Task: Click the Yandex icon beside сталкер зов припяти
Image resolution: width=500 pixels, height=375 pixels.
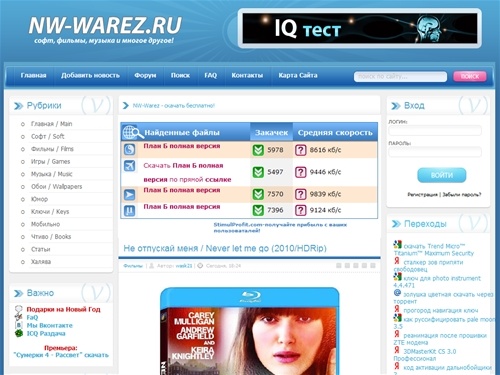Action: click(x=397, y=261)
